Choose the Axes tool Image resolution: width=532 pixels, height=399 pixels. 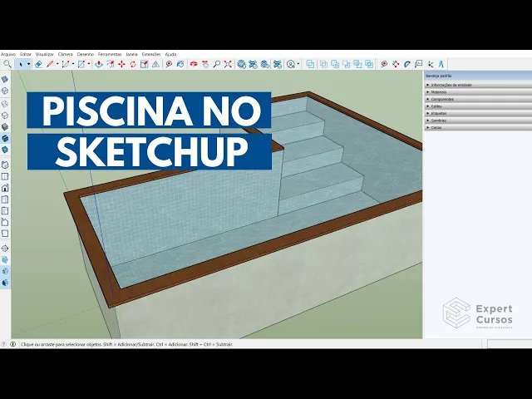coord(431,64)
